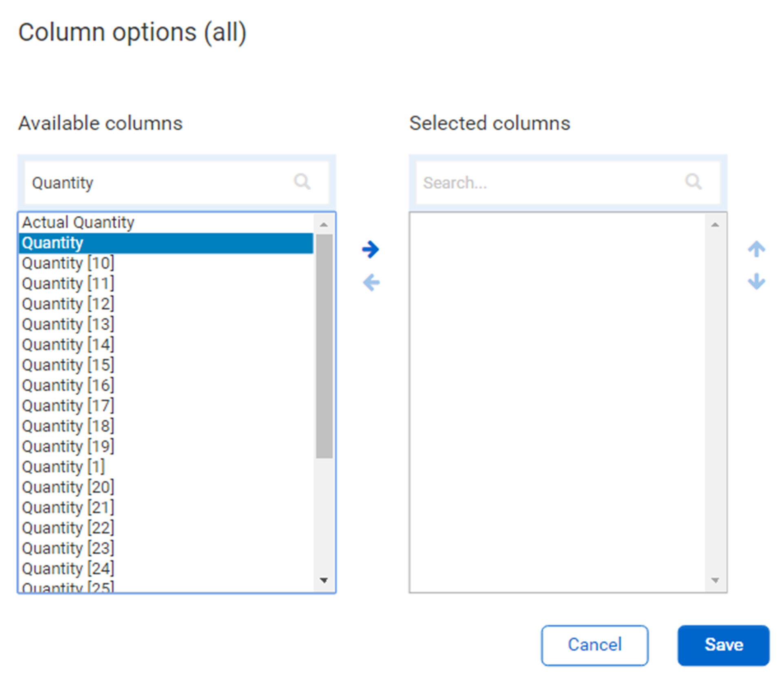This screenshot has width=784, height=676.
Task: Click move down arrow icon
Action: coord(756,281)
